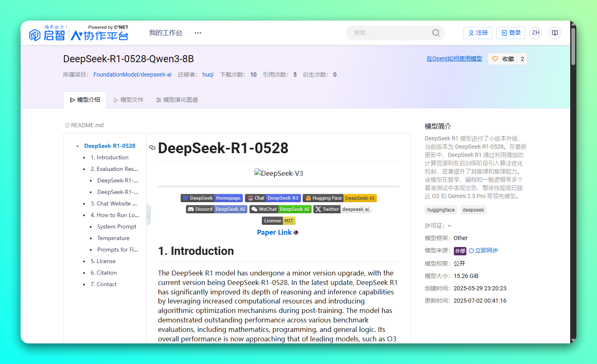Click the WeChat DeepSeek AI badge

[x=280, y=209]
